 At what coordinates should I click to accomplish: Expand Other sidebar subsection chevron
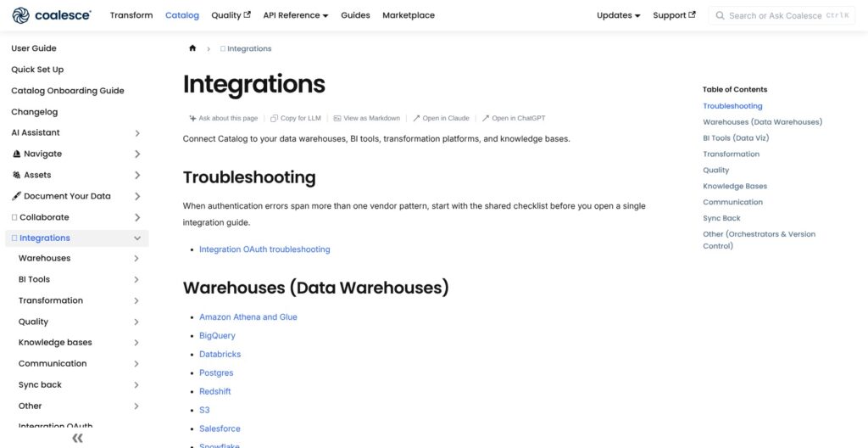(136, 406)
